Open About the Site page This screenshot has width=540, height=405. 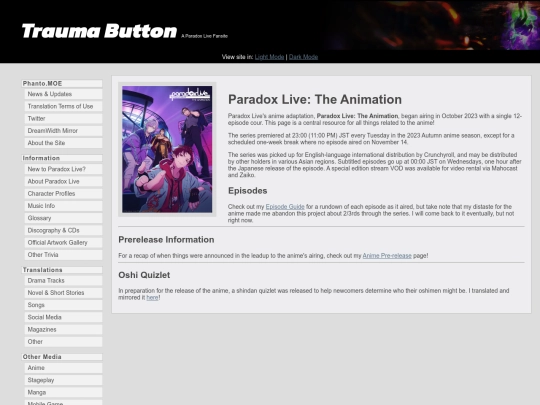pos(63,143)
